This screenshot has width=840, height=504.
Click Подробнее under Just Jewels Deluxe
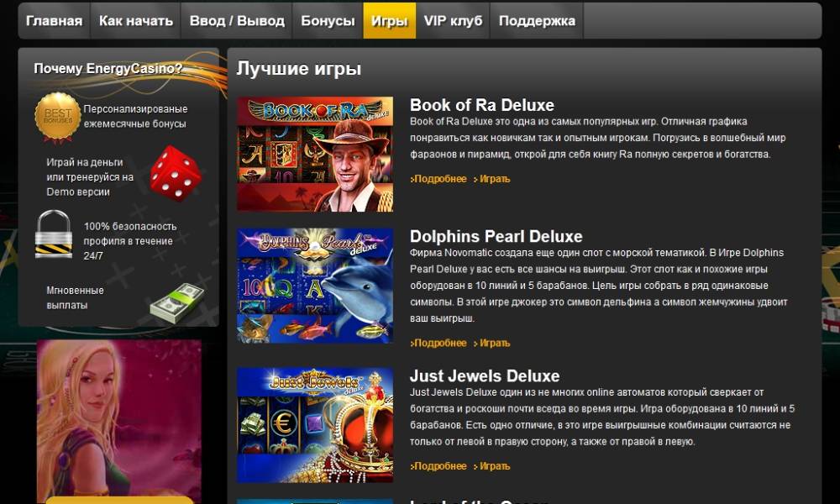[438, 466]
